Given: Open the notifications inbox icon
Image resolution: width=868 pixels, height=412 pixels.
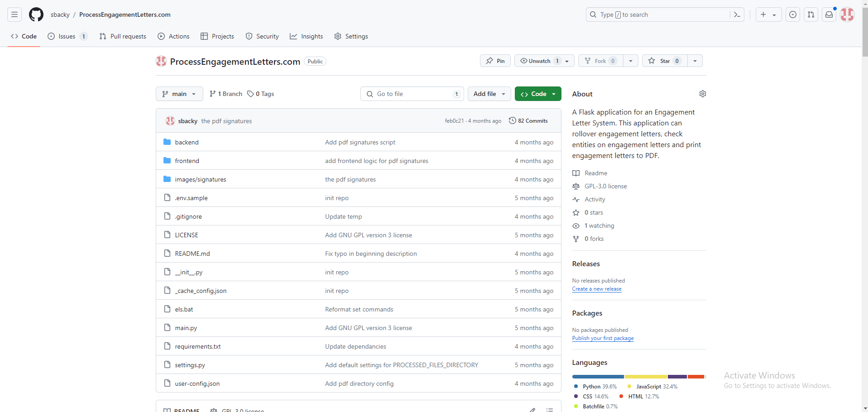Looking at the screenshot, I should [x=829, y=14].
